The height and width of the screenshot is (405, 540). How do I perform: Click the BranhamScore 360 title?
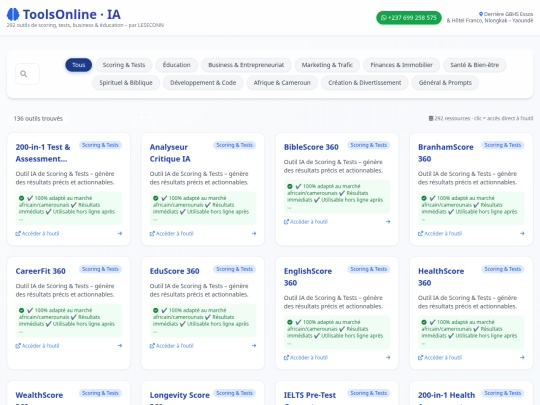point(446,153)
